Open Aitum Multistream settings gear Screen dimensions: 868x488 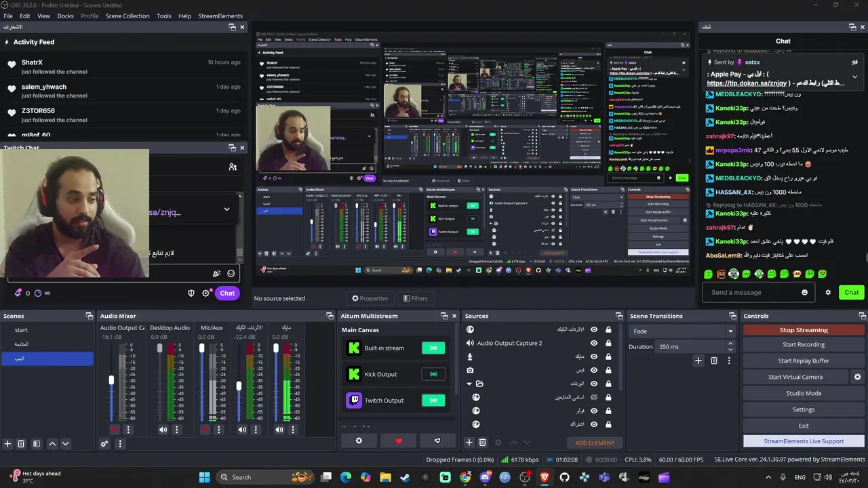click(x=359, y=441)
